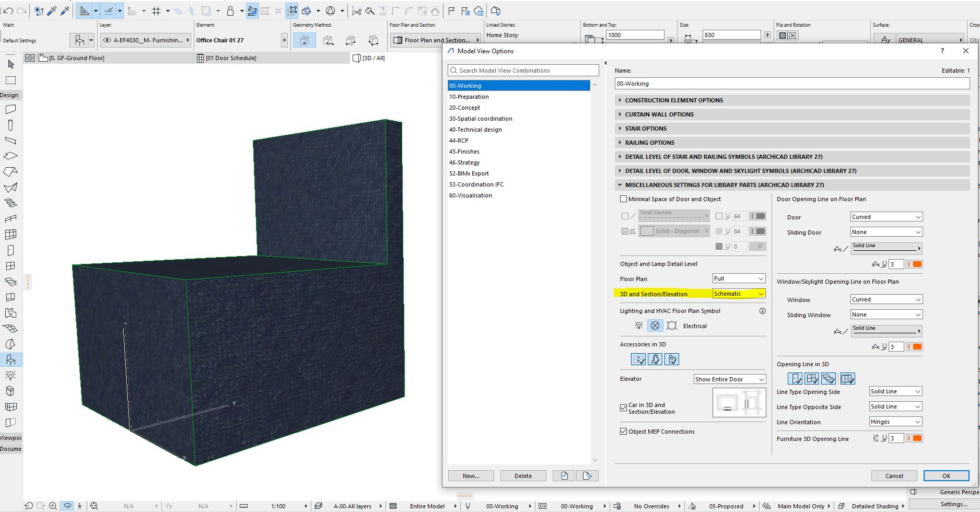This screenshot has width=980, height=512.
Task: Open the Sliding Door None dropdown
Action: [x=886, y=232]
